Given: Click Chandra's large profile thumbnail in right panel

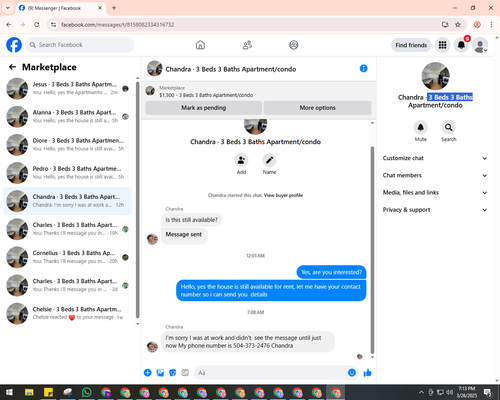Looking at the screenshot, I should 435,76.
